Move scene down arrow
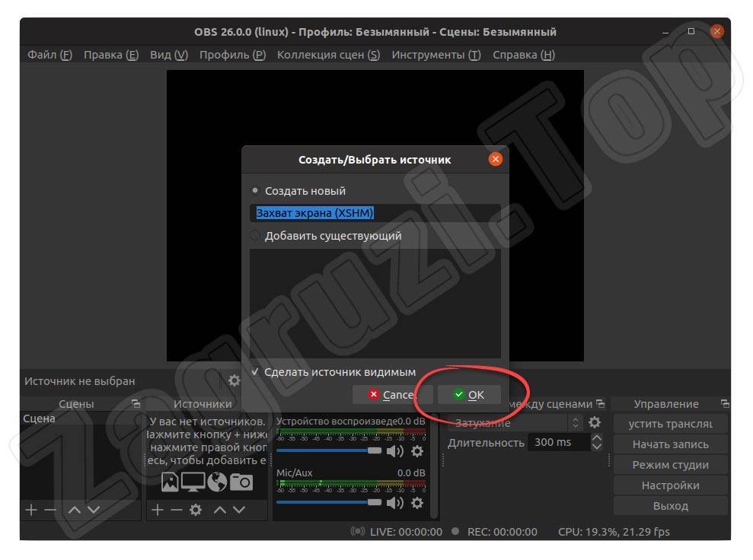The height and width of the screenshot is (560, 753). 94,510
